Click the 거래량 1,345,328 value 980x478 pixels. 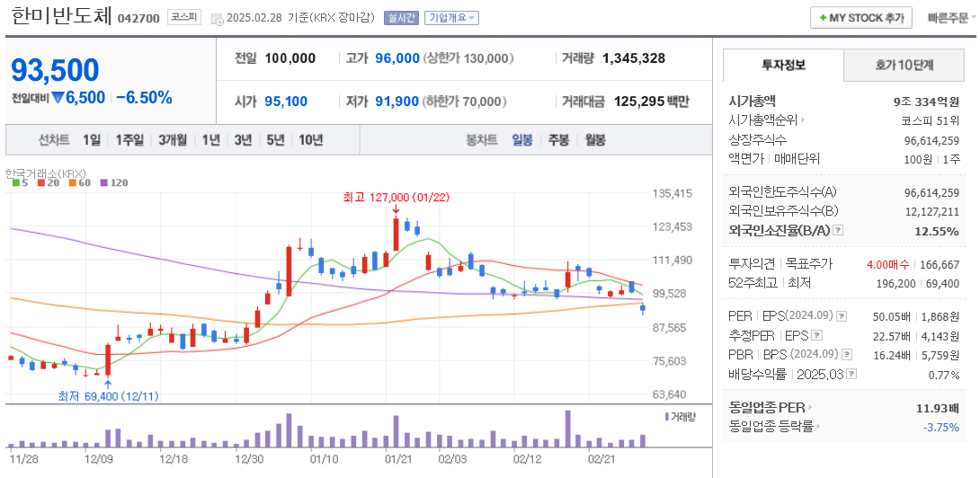tap(634, 58)
